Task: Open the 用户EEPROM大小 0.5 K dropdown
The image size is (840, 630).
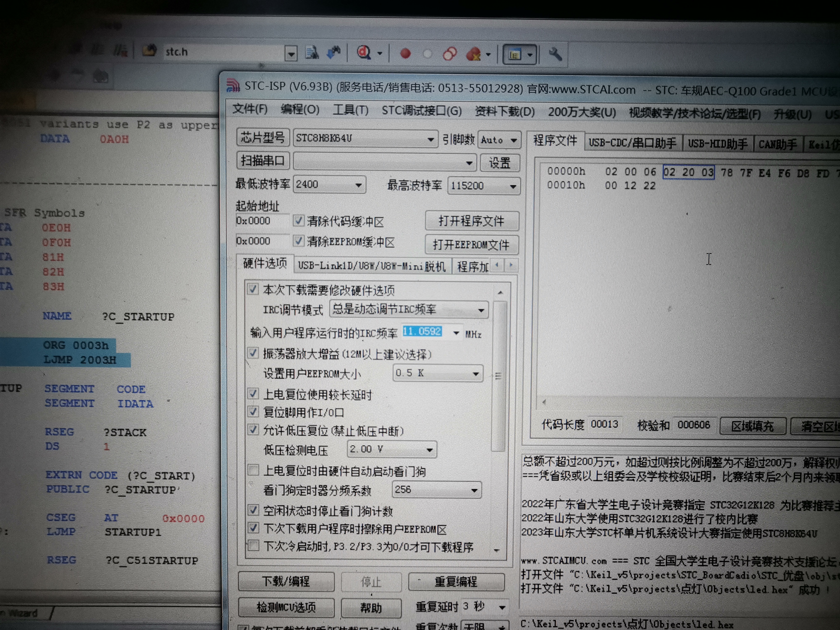Action: pos(475,374)
